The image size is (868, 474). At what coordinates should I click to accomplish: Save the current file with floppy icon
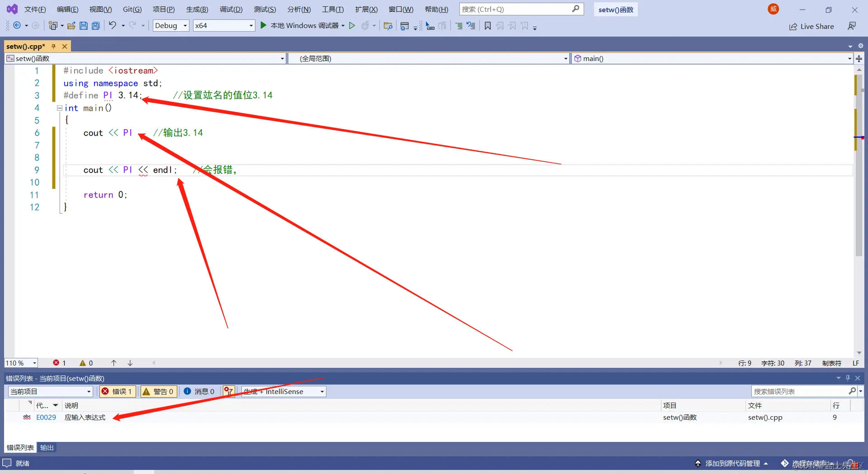point(83,26)
